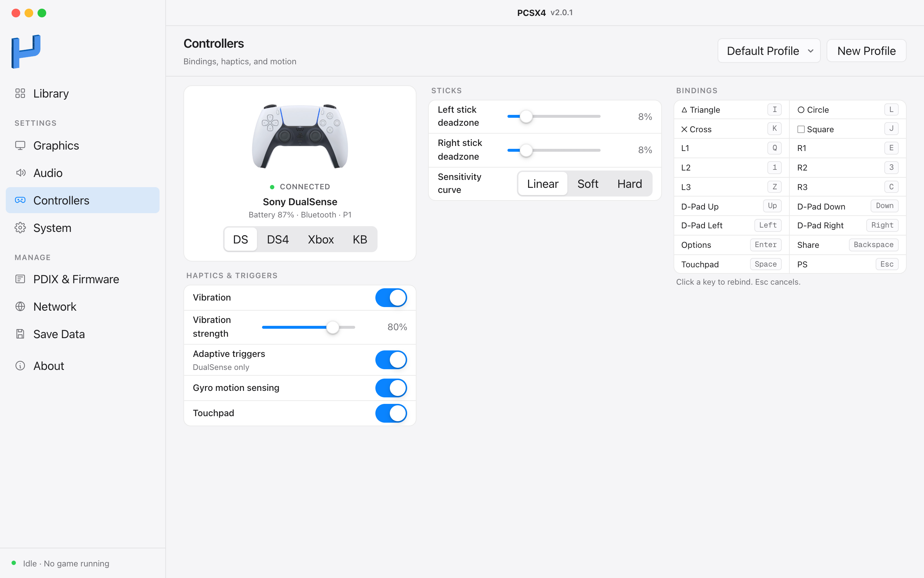The width and height of the screenshot is (924, 578).
Task: Click the Library grid icon
Action: (x=20, y=93)
